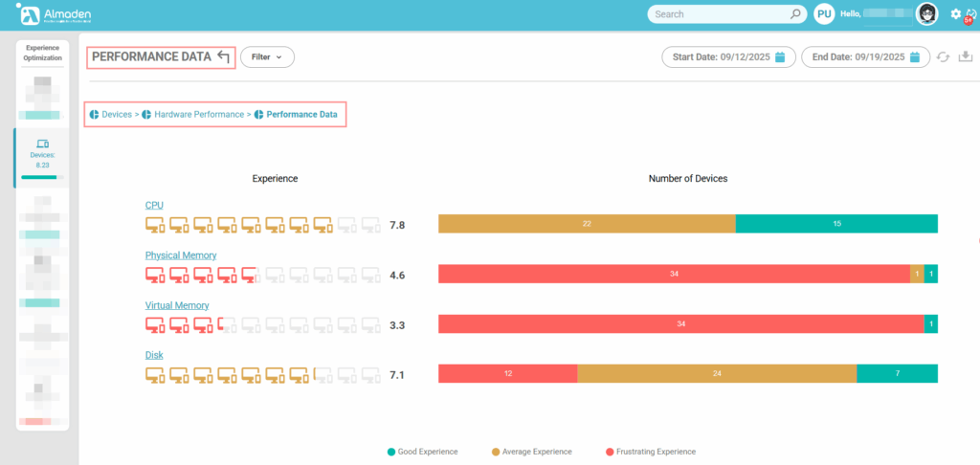Open the CPU link
The width and height of the screenshot is (980, 465).
pos(154,205)
